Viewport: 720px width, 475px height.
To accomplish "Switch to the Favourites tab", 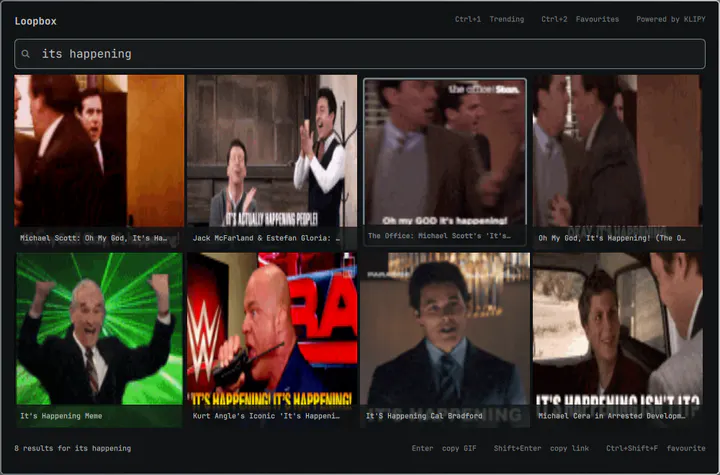I will pyautogui.click(x=597, y=19).
